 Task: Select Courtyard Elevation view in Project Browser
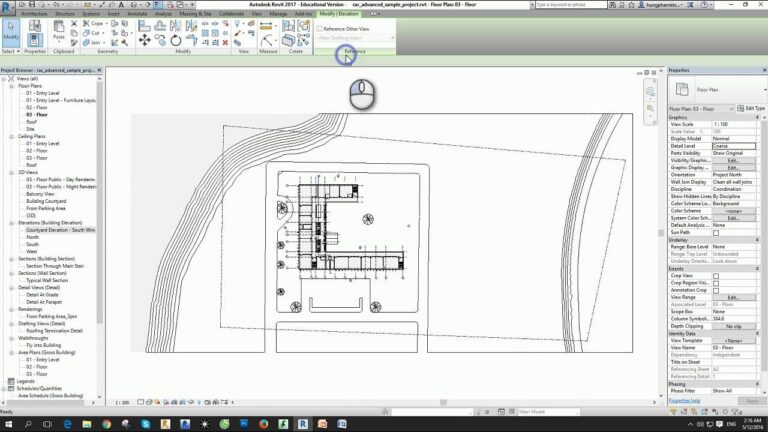60,229
